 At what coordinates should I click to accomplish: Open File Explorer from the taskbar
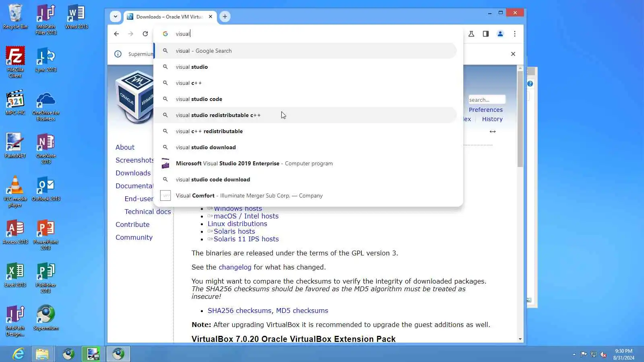coord(42,354)
